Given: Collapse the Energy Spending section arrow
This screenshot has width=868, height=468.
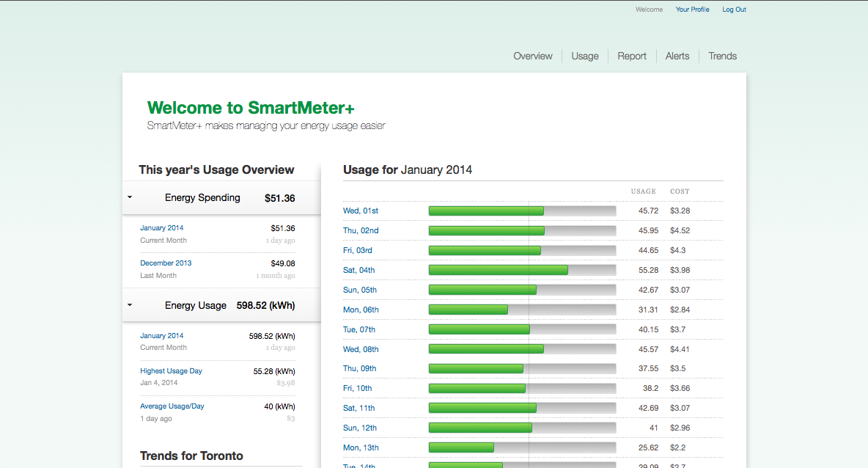Looking at the screenshot, I should click(x=130, y=197).
